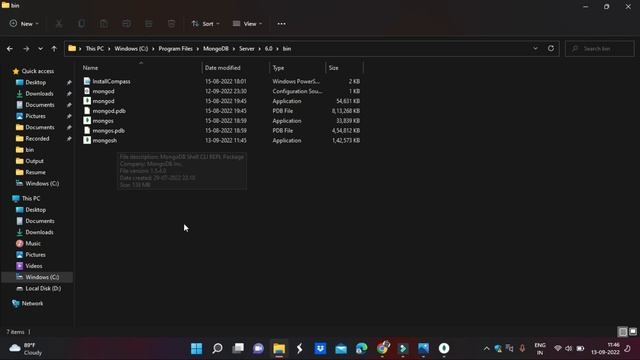Click the Paste clipboard icon
The height and width of the screenshot is (360, 640).
[x=104, y=24]
